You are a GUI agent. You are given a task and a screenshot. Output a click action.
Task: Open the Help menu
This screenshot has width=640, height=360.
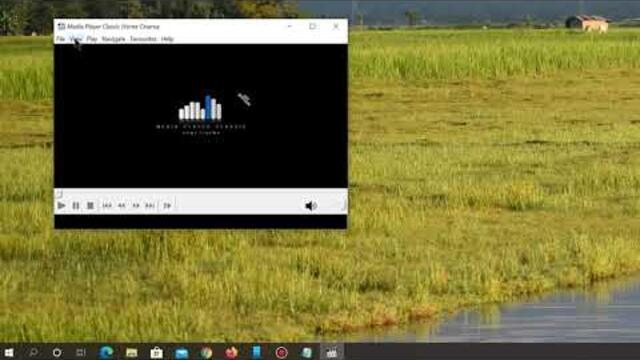[167, 39]
